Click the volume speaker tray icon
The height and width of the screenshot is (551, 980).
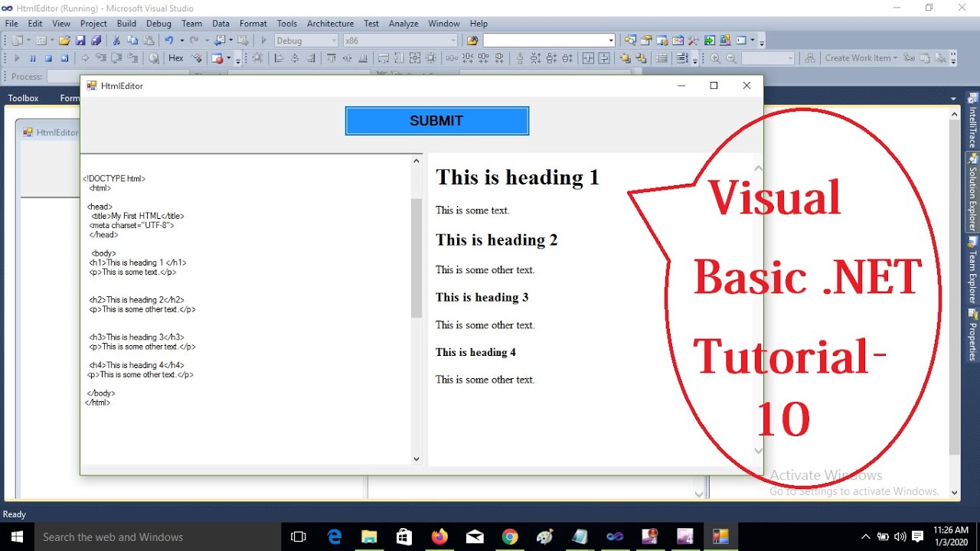900,536
